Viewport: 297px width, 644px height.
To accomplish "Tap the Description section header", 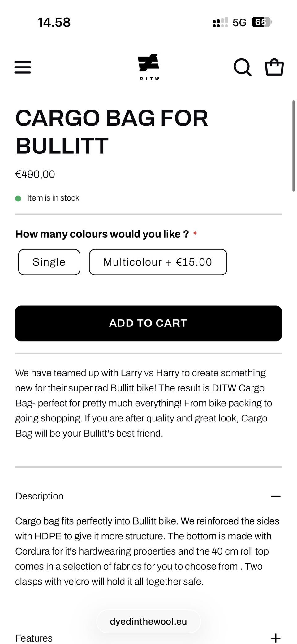I will (x=40, y=496).
